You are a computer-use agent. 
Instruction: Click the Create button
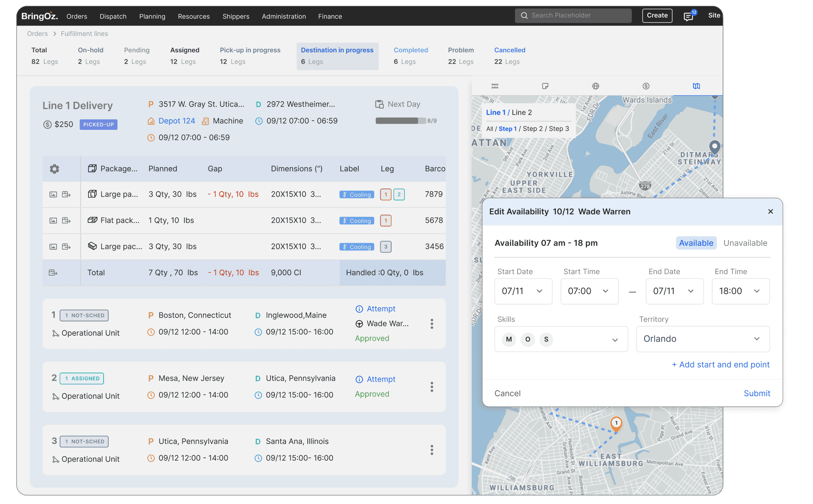click(x=657, y=16)
